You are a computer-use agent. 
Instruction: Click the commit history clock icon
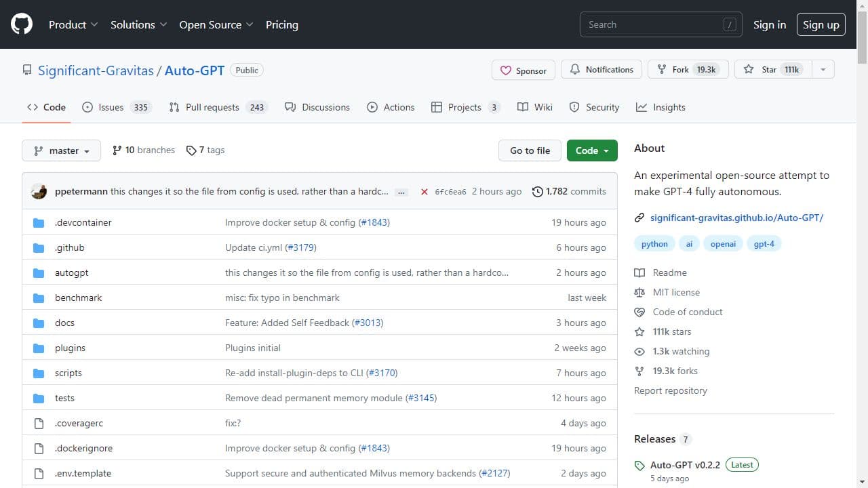coord(538,192)
